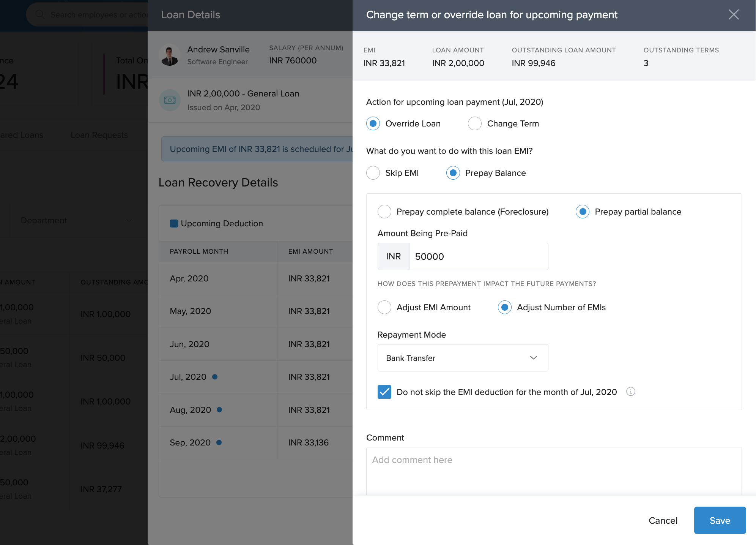Choose Prepay complete balance (Foreclosure)

coord(384,212)
